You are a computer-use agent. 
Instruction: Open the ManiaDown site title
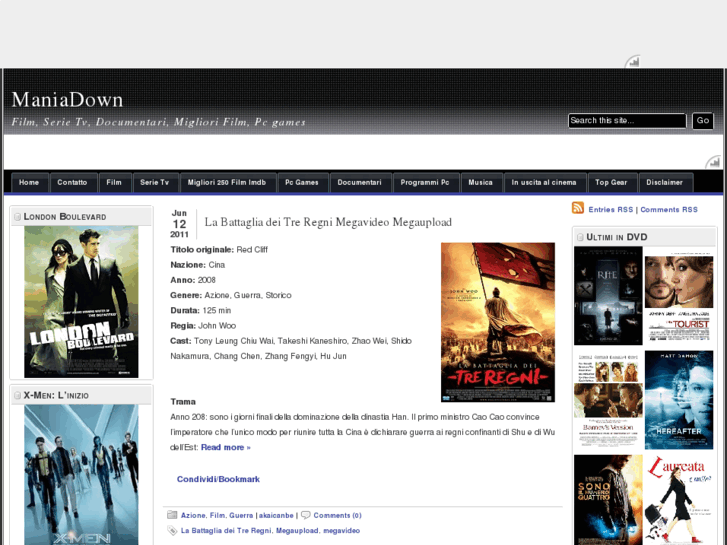(x=67, y=100)
